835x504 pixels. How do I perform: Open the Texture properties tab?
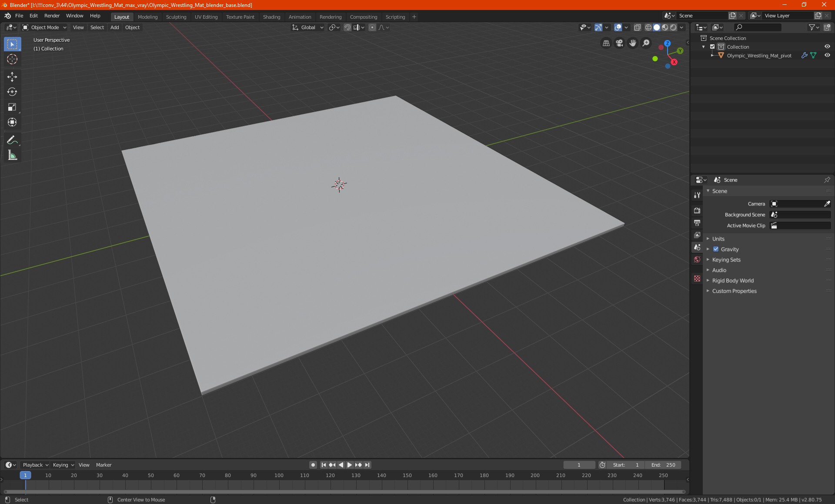[697, 279]
